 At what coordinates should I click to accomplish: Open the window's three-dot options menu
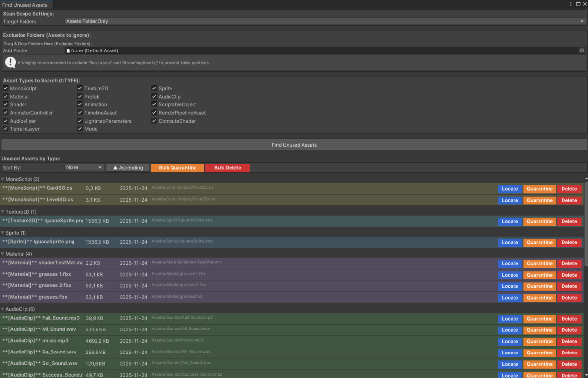click(x=571, y=4)
